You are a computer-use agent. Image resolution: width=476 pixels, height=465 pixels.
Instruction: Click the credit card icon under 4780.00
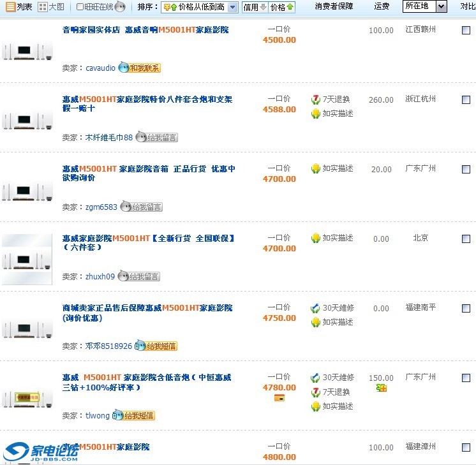[x=279, y=398]
